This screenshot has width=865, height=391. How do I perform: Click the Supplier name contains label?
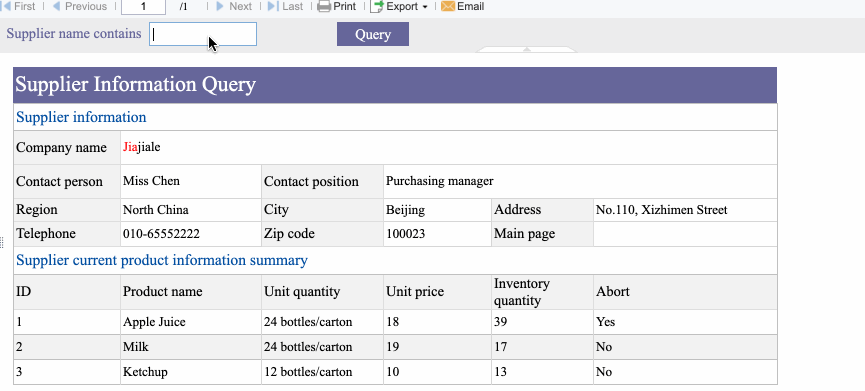[x=74, y=34]
